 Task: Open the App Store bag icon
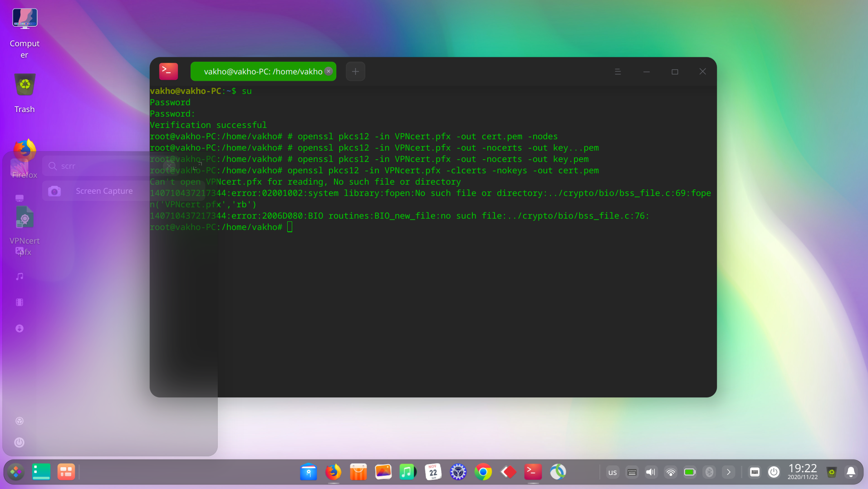click(358, 472)
